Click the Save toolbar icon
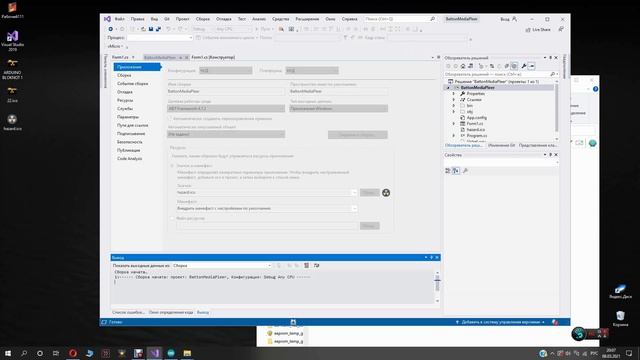Viewport: 640px width, 360px height. coord(151,29)
